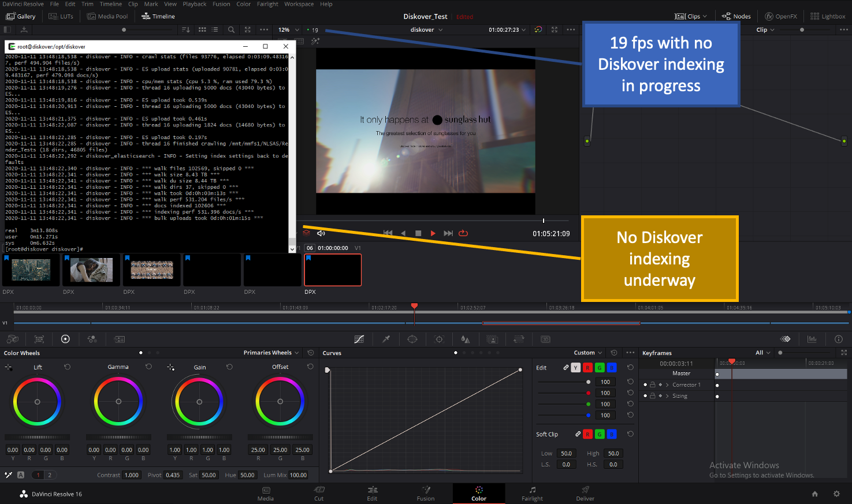Open the Motion Effects palette icon
The height and width of the screenshot is (504, 852).
point(119,339)
